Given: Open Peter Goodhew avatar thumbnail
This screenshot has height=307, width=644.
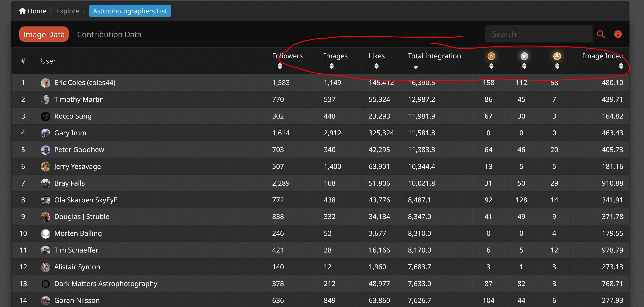Looking at the screenshot, I should point(45,150).
